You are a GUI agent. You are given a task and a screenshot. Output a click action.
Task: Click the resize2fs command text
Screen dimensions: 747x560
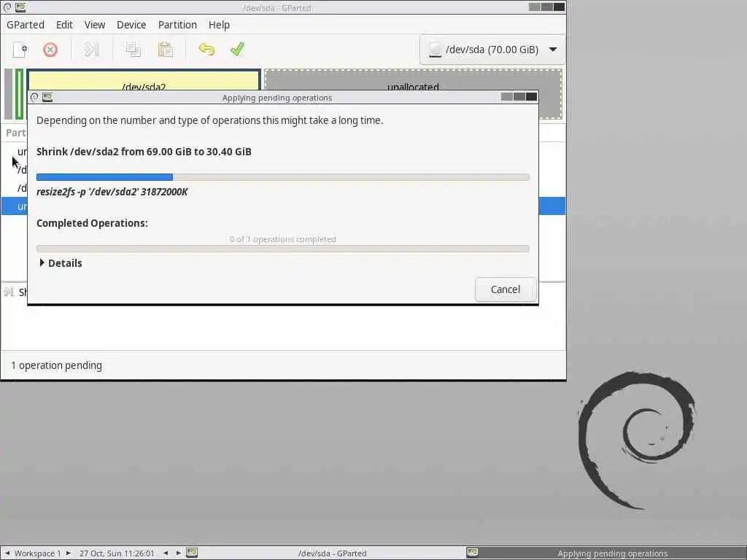pos(112,192)
